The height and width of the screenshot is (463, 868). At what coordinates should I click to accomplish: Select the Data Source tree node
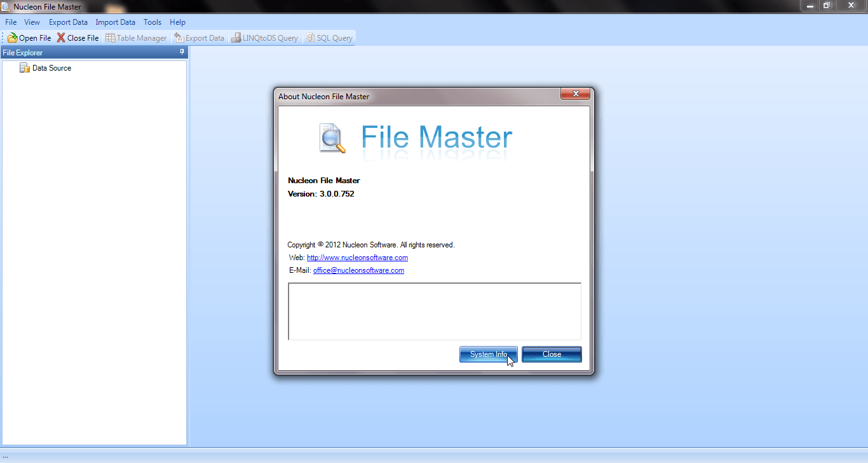45,68
